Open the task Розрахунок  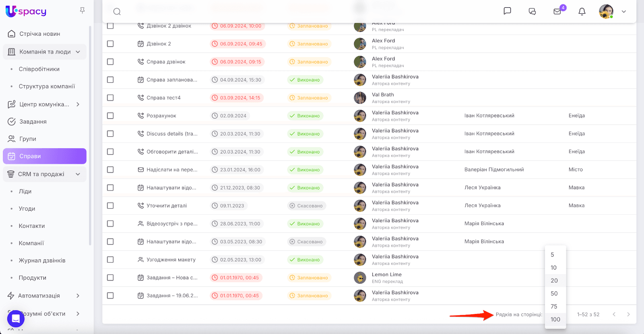tap(161, 116)
